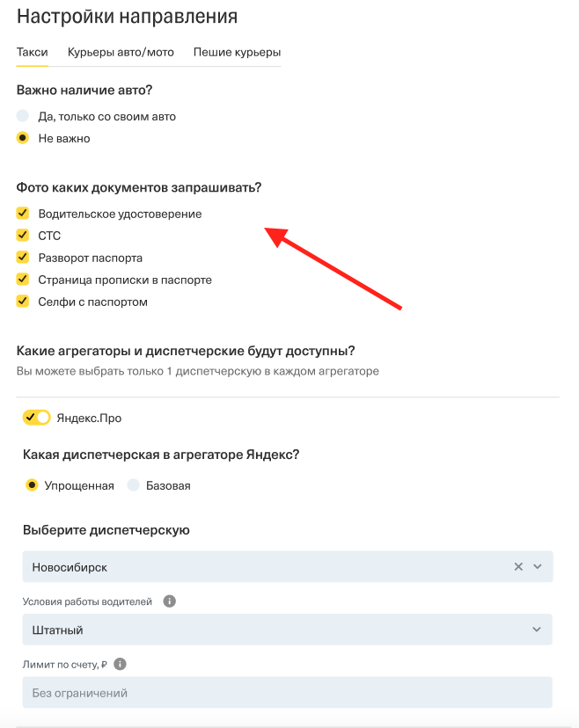Choose the Базовая dispatcher option
579x728 pixels.
point(134,485)
